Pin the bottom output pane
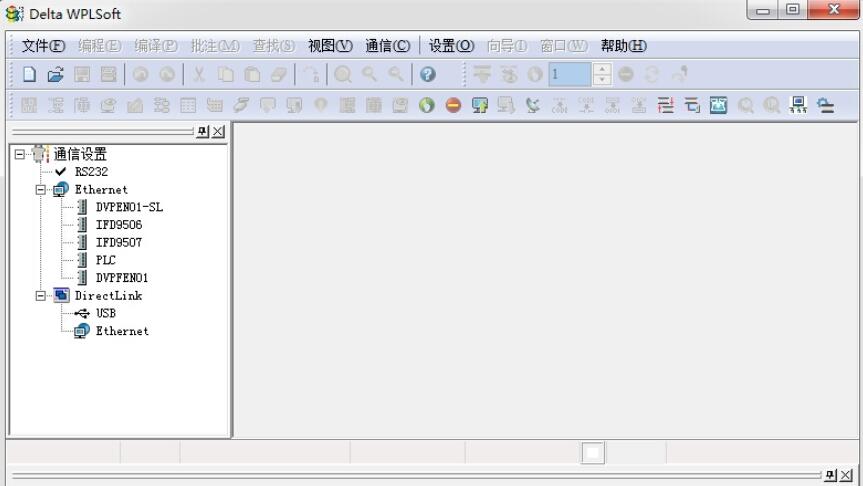This screenshot has width=863, height=486. tap(831, 475)
